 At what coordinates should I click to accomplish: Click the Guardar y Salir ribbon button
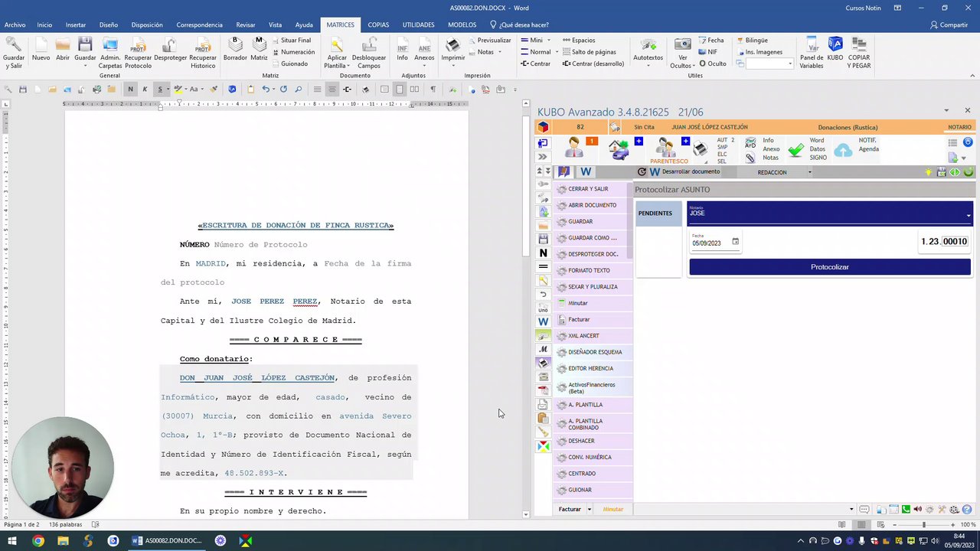pyautogui.click(x=14, y=52)
